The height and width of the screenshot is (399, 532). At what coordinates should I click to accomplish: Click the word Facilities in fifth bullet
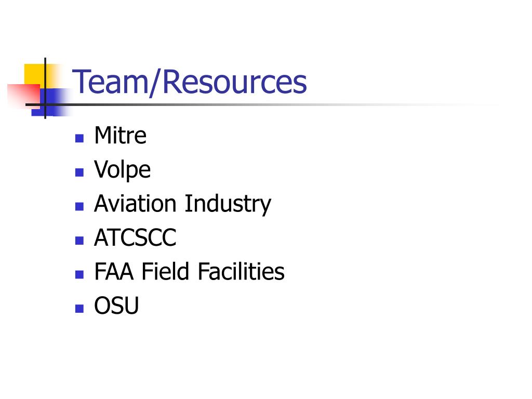coord(241,271)
